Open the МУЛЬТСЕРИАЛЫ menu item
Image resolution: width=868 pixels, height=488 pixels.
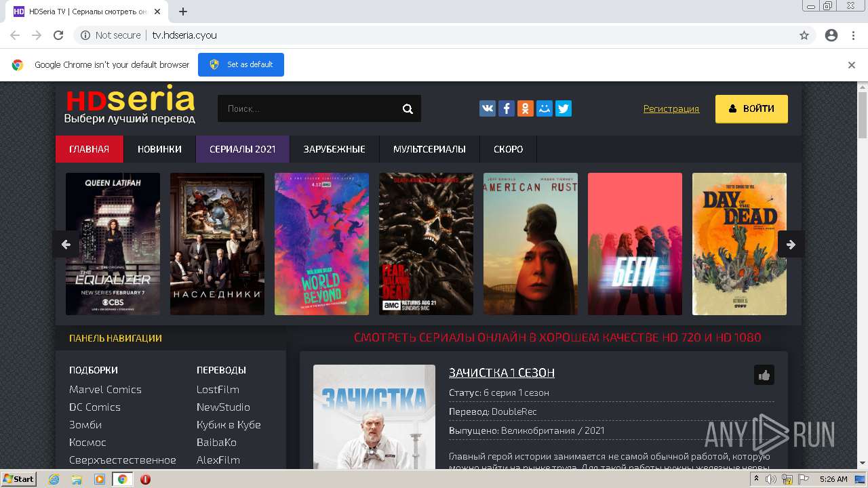click(x=429, y=149)
